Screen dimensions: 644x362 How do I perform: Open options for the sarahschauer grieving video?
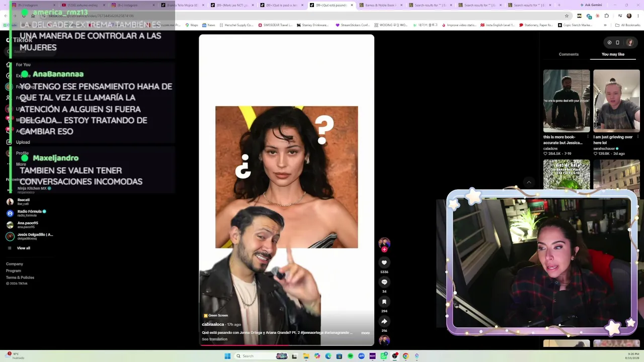click(x=638, y=137)
